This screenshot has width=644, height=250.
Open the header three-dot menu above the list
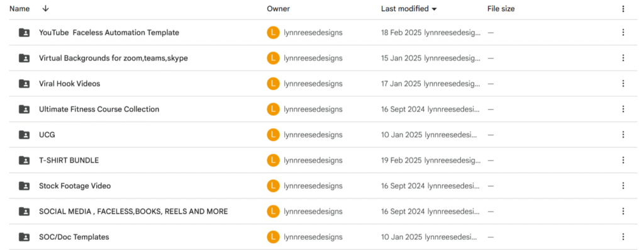pyautogui.click(x=623, y=9)
